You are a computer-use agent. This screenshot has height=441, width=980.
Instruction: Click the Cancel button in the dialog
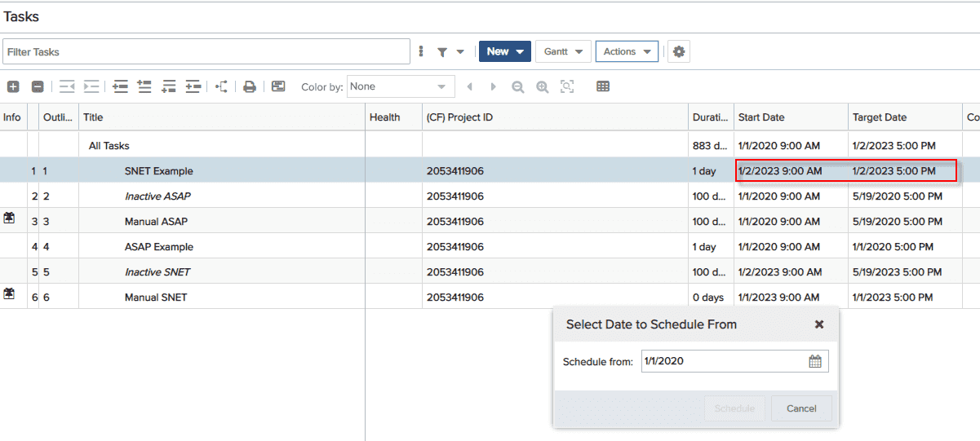tap(800, 408)
